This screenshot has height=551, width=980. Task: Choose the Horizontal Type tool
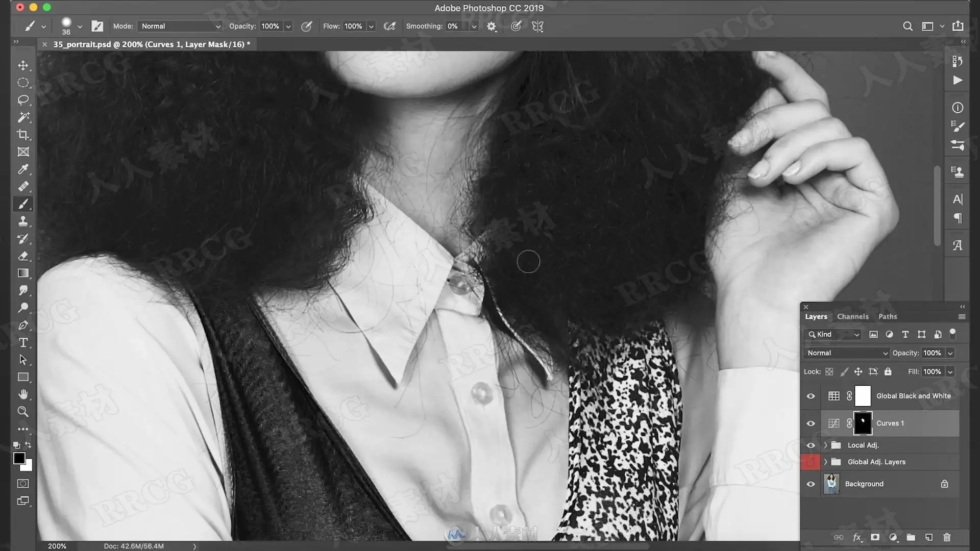click(23, 343)
